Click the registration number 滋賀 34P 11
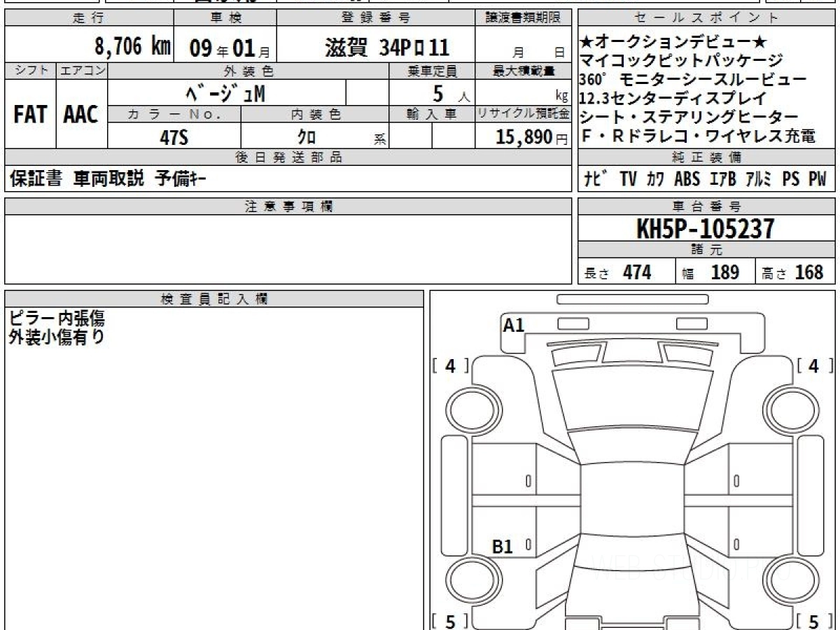The image size is (840, 630). click(386, 48)
